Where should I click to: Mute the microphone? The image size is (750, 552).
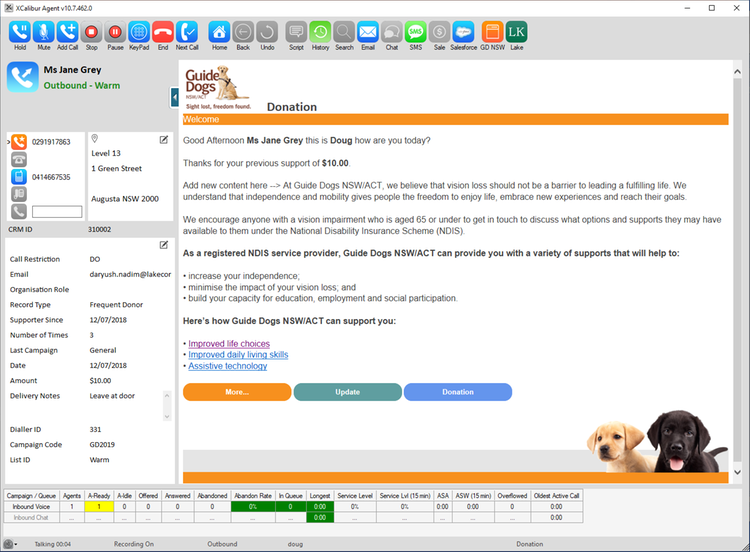[x=44, y=33]
